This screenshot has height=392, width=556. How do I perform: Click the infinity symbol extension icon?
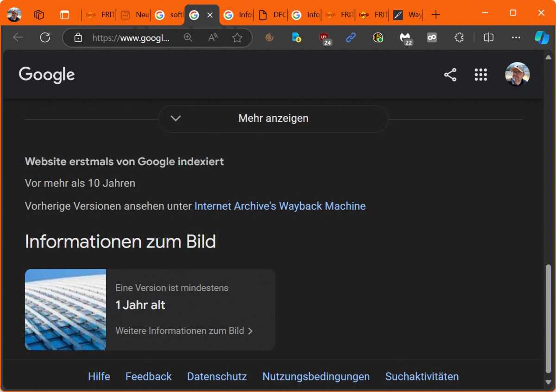[x=432, y=38]
